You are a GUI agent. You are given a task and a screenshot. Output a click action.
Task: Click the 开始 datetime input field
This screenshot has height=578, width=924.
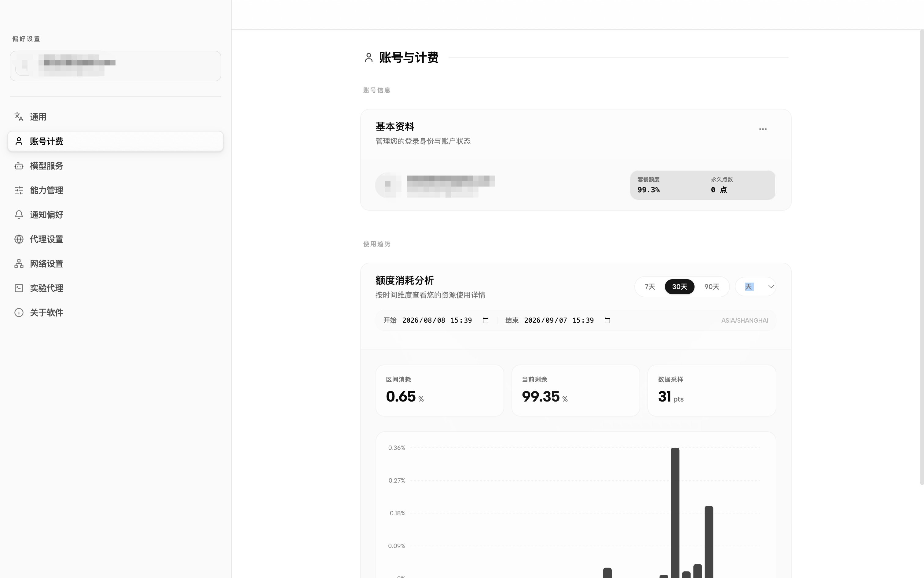click(x=446, y=320)
